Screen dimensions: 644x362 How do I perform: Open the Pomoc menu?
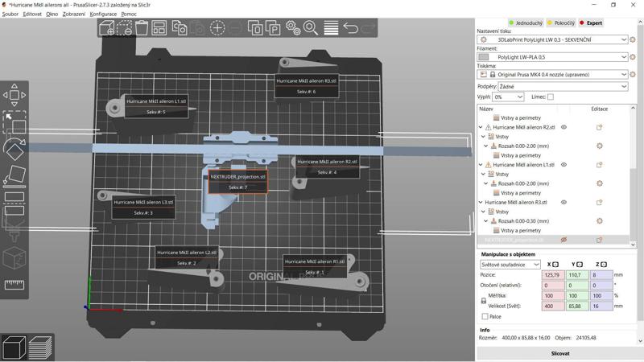pos(129,14)
